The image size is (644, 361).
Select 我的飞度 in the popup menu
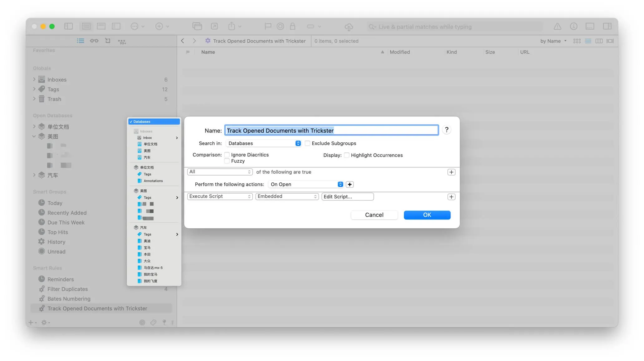click(154, 281)
